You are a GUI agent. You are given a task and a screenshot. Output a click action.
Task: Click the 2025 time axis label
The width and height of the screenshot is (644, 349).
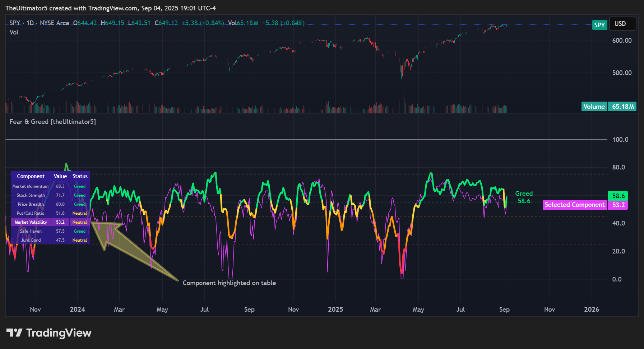pos(335,310)
